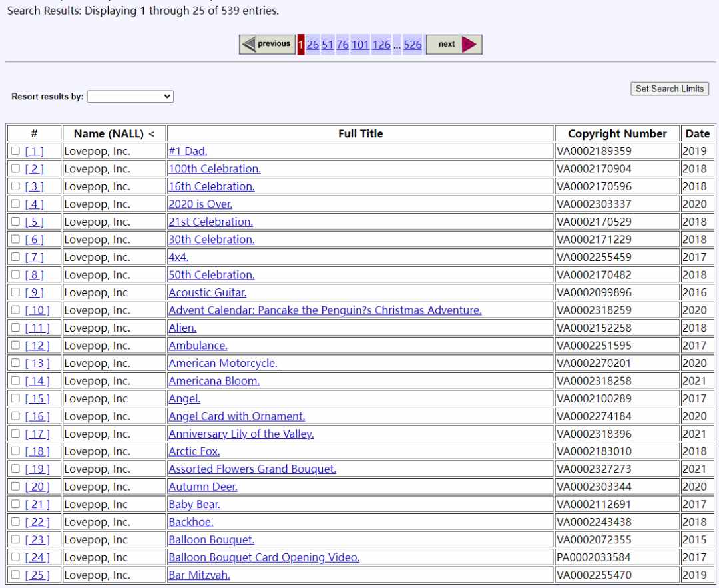Screen dimensions: 719x588
Task: View the American Motorcycle. entry
Action: click(x=223, y=364)
